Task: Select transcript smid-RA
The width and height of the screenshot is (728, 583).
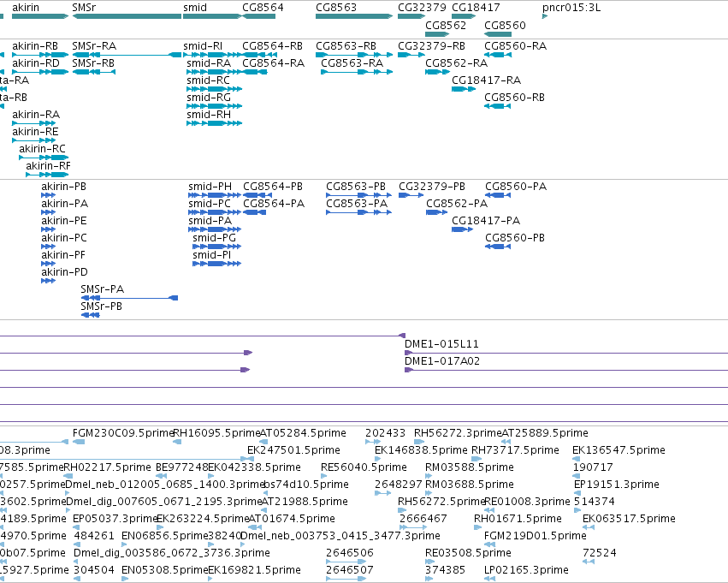Action: (x=209, y=63)
